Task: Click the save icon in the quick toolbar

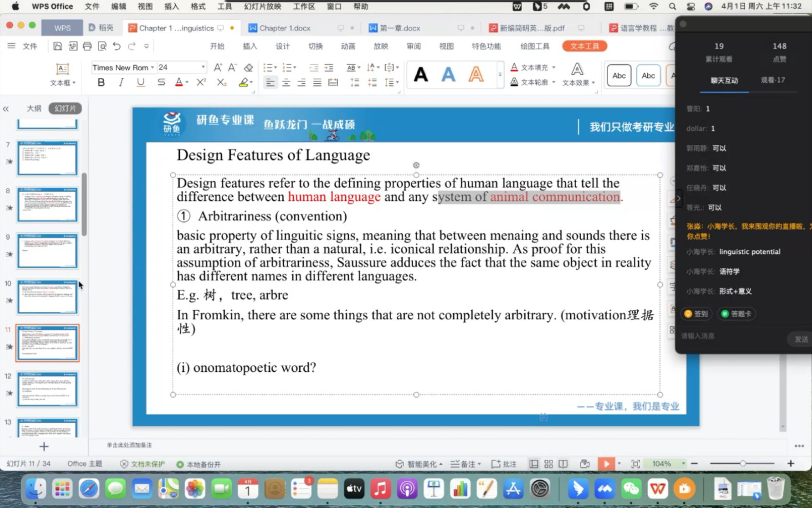Action: (x=57, y=46)
